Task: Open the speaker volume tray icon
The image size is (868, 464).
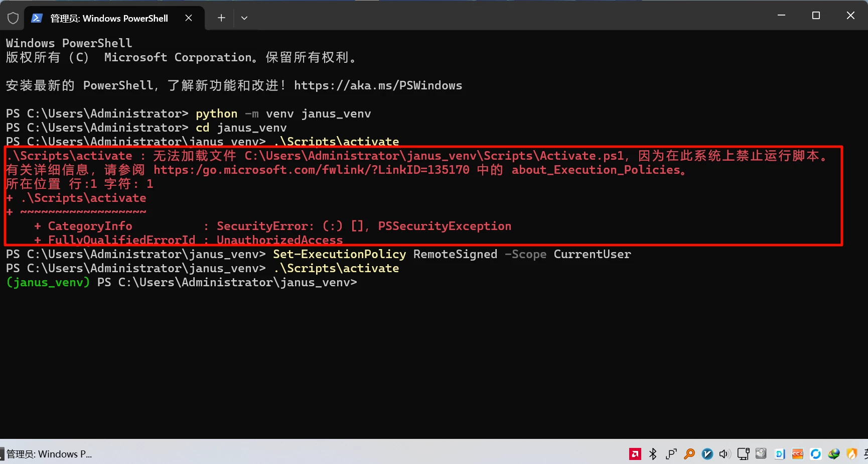Action: click(725, 454)
